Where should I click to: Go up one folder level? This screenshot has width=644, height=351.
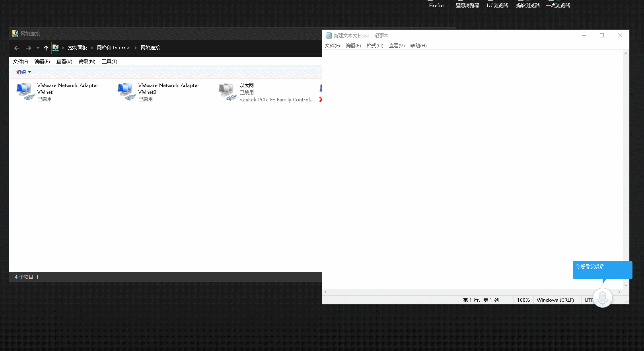[46, 48]
